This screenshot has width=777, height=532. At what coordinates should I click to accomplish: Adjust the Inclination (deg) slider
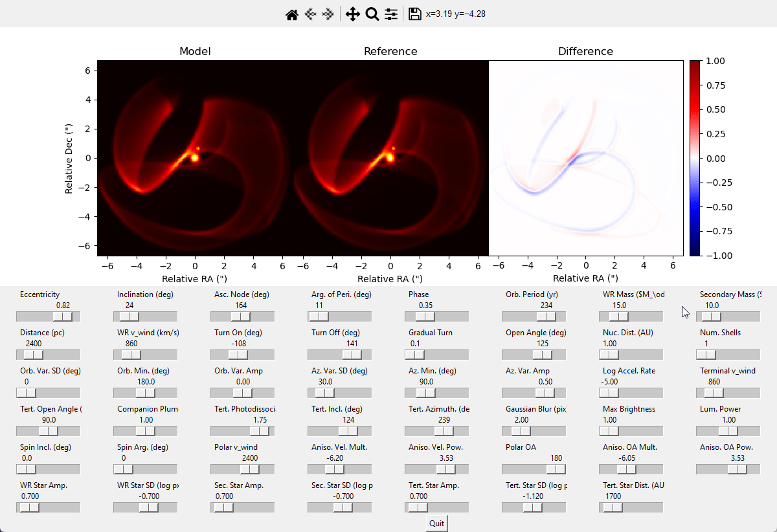tap(145, 316)
